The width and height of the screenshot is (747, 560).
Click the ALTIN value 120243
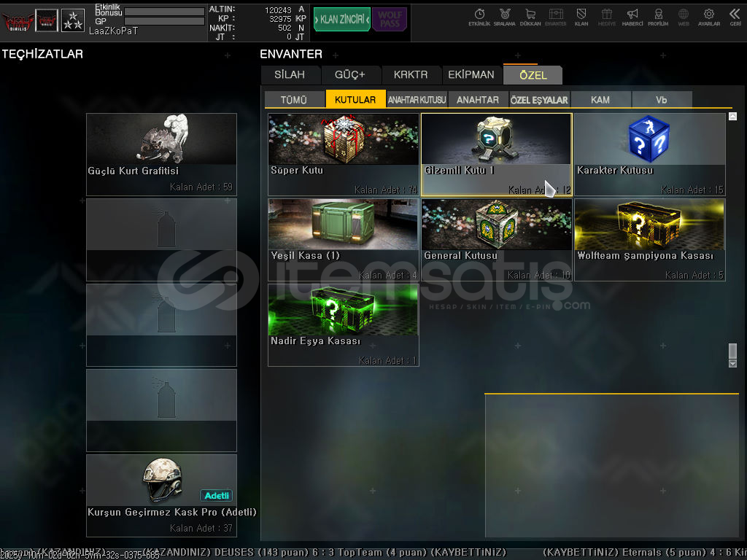278,10
